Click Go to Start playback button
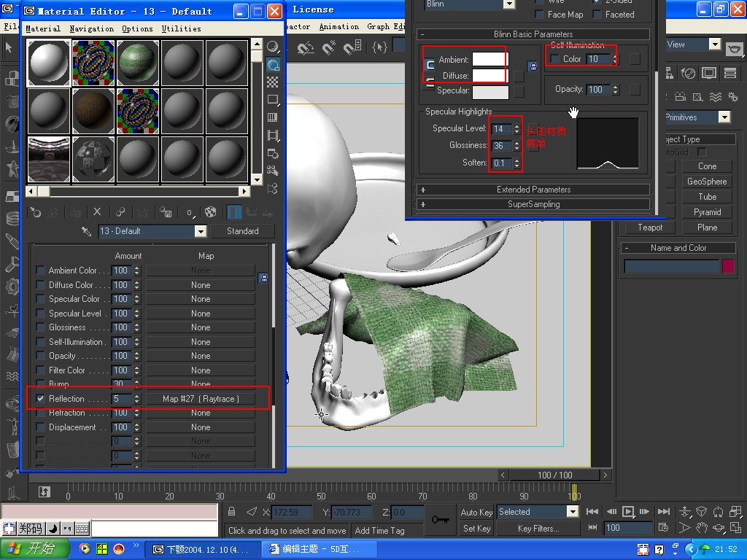747x560 pixels. pyautogui.click(x=592, y=511)
